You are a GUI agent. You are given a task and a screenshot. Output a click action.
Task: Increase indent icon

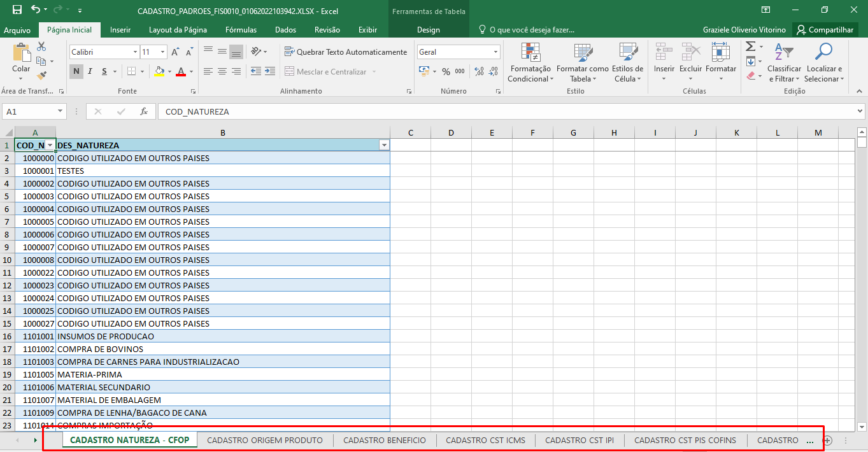tap(270, 71)
